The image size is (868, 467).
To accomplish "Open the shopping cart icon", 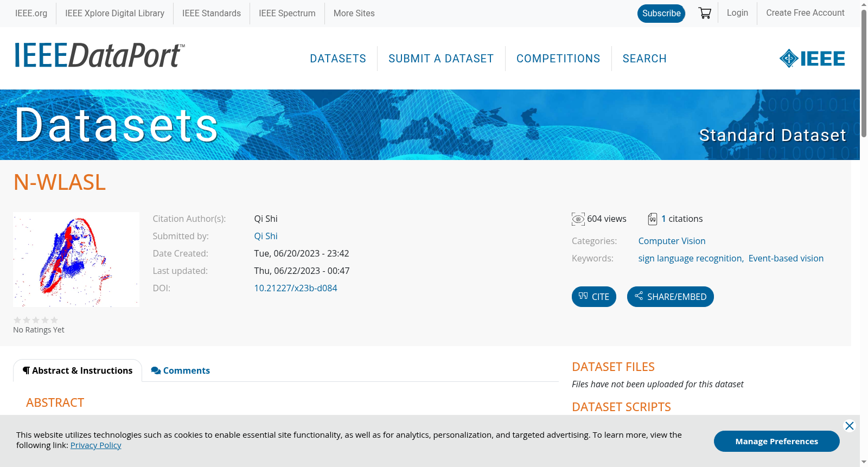I will 705,13.
